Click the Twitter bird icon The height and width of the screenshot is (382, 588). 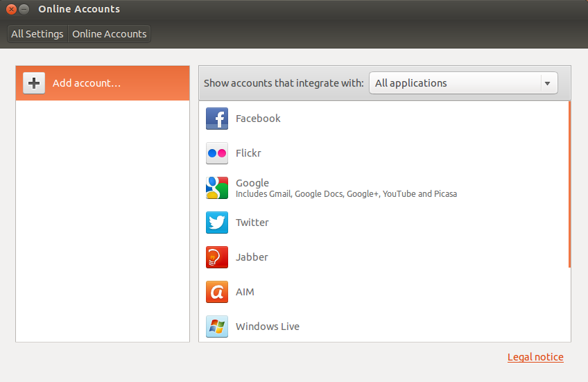click(217, 223)
